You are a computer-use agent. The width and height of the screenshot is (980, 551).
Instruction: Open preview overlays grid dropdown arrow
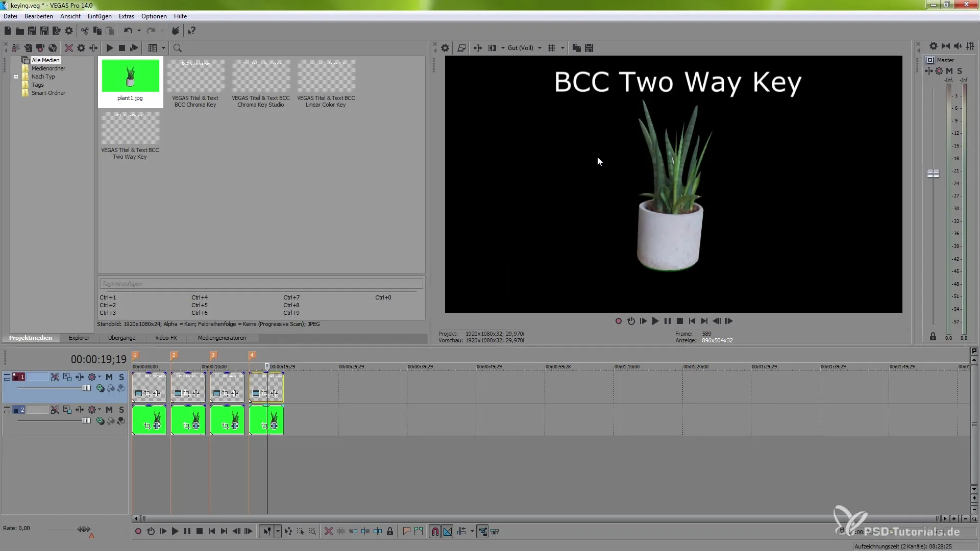click(x=562, y=48)
